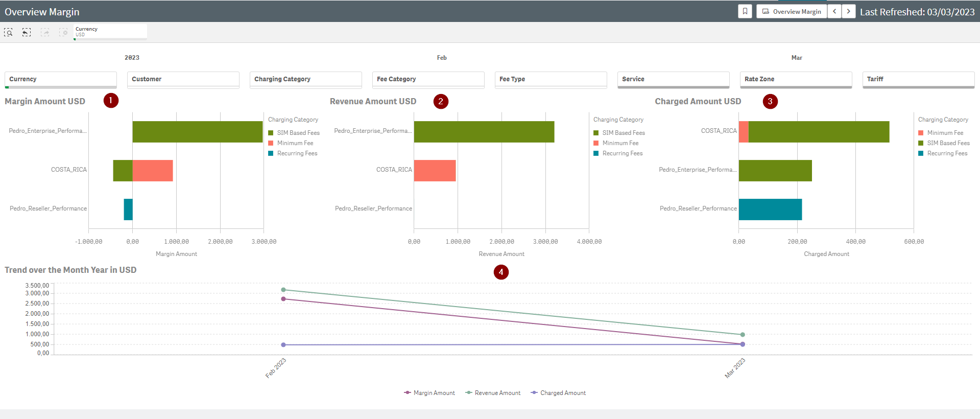The width and height of the screenshot is (980, 419).
Task: Go to the previous sheet
Action: tap(834, 11)
